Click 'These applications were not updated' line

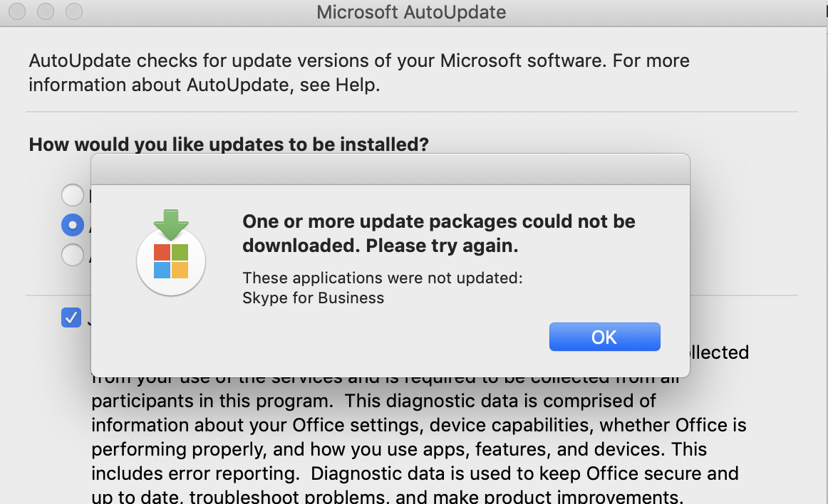coord(383,278)
